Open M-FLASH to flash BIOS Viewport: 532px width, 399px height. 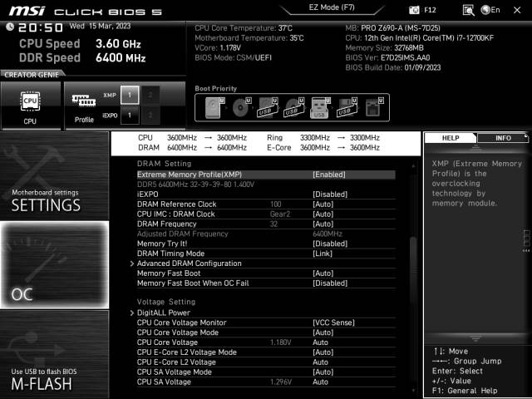pyautogui.click(x=54, y=354)
